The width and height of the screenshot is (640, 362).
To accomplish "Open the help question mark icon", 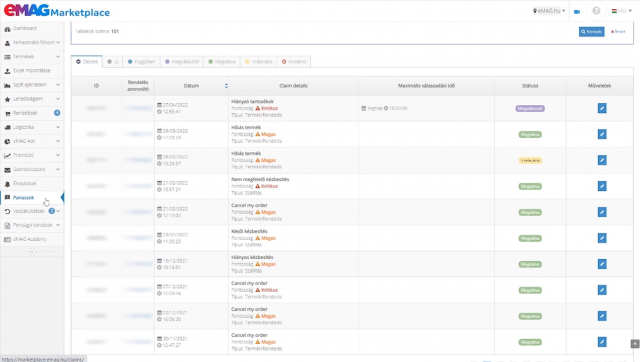I will [596, 11].
